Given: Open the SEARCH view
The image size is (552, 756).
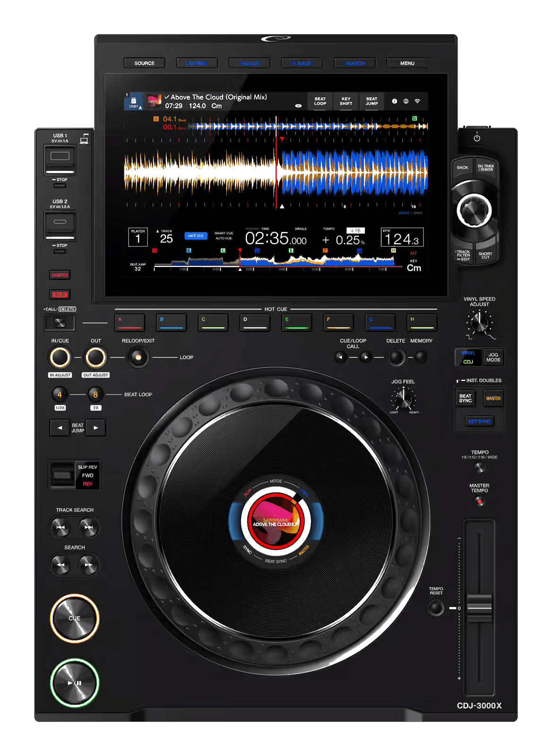Looking at the screenshot, I should coord(355,63).
